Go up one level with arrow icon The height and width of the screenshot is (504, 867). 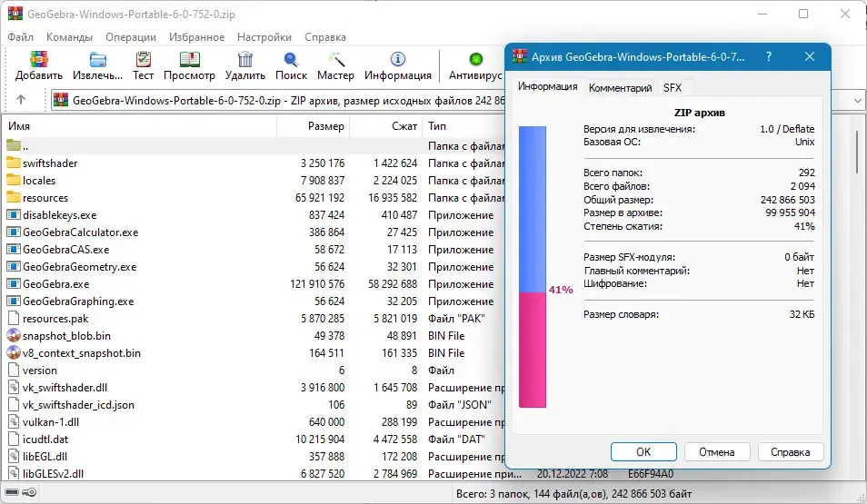coord(21,100)
